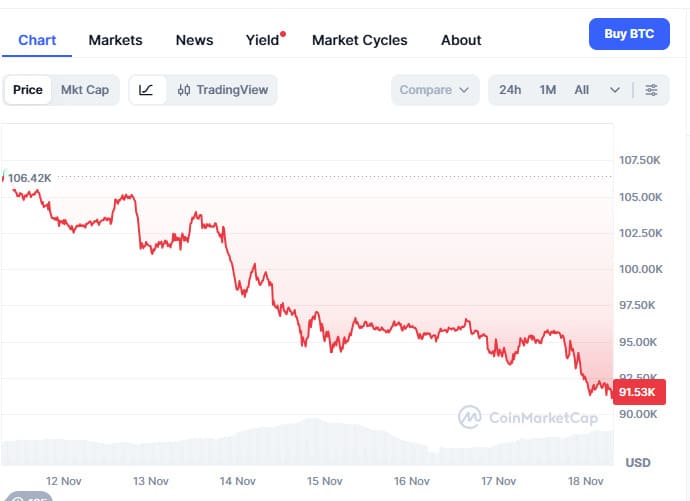This screenshot has height=501, width=690.
Task: Select the 1M time range
Action: click(x=547, y=90)
